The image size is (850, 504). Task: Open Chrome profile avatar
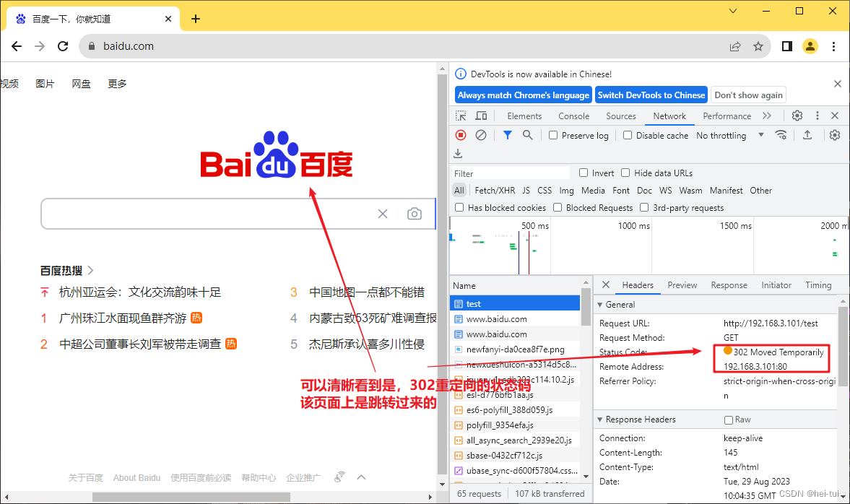click(810, 47)
